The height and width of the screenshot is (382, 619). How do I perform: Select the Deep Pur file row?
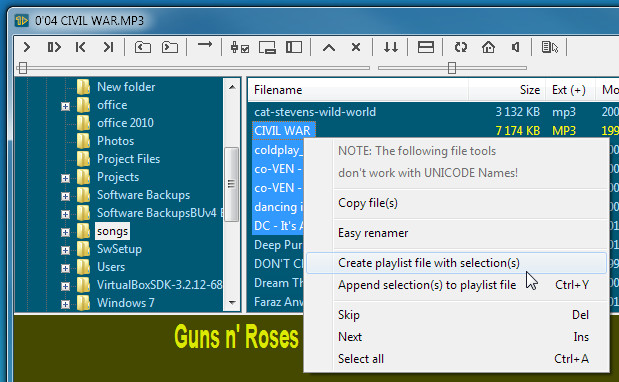coord(278,245)
